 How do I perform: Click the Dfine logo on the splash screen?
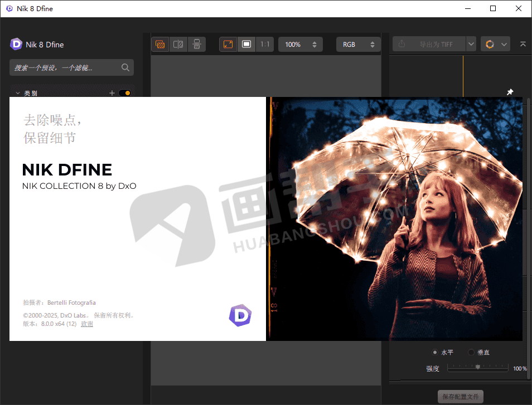(240, 315)
